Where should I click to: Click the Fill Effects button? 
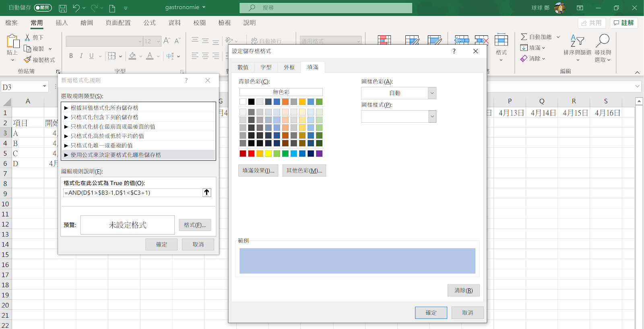point(258,171)
